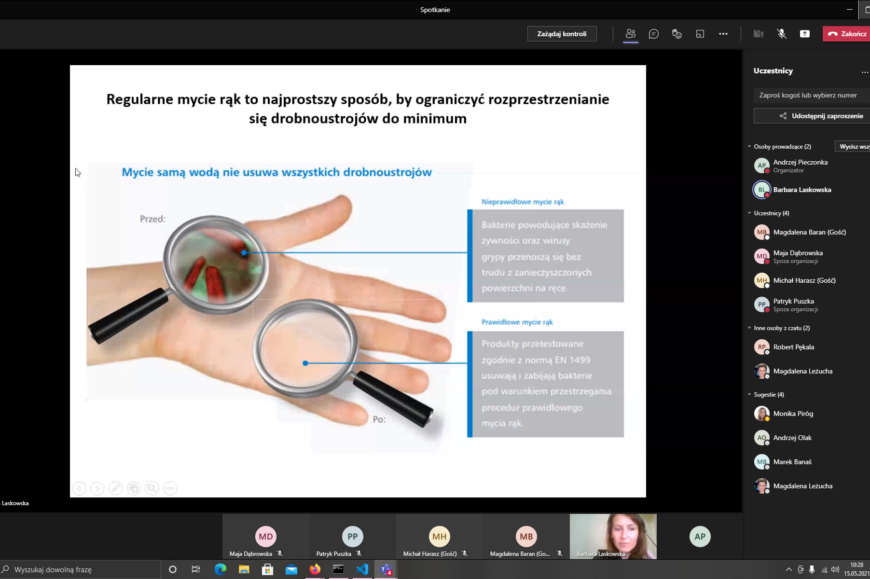Click Barbara Laskowska video tile
The image size is (870, 579).
[x=613, y=536]
